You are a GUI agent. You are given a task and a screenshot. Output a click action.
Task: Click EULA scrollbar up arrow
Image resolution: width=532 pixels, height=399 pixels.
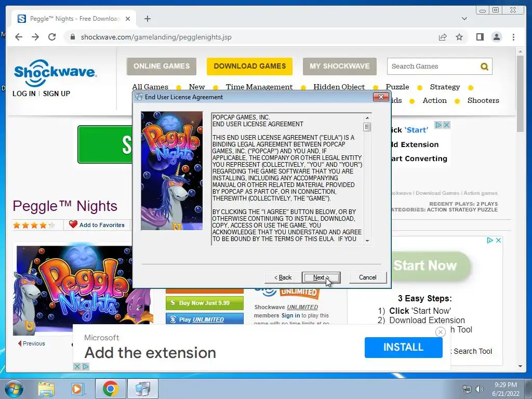pyautogui.click(x=367, y=118)
